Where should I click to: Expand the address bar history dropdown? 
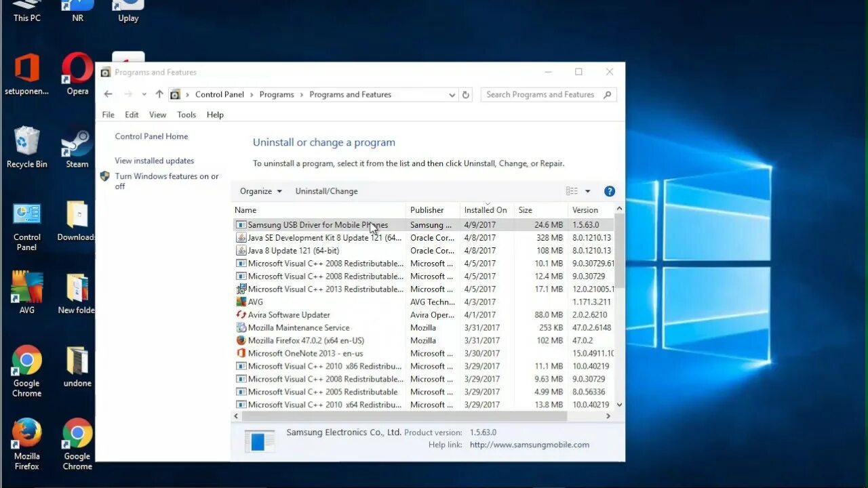452,95
